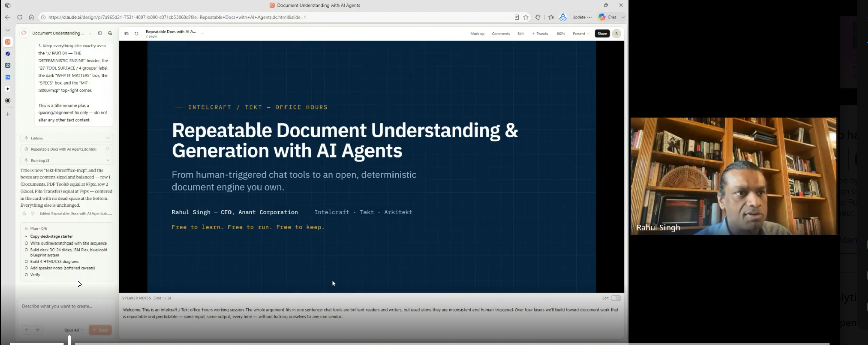Open the Mark up tool
This screenshot has width=868, height=345.
click(477, 34)
